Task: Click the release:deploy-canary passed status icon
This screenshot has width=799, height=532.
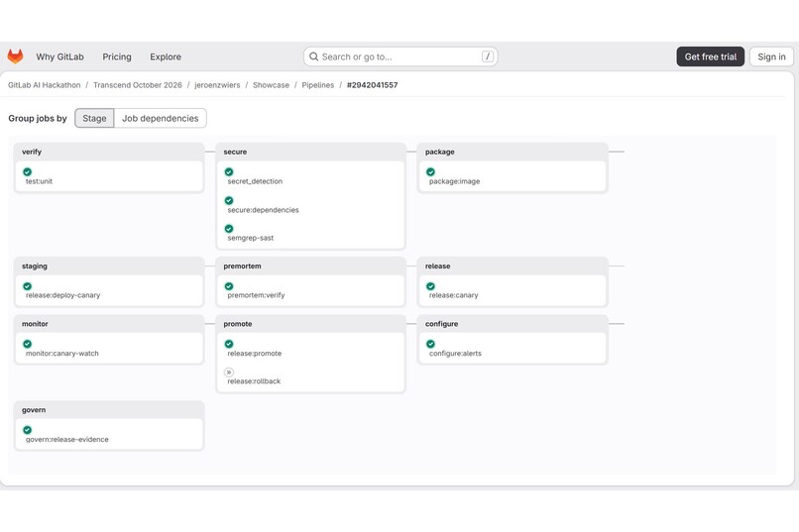Action: click(28, 286)
